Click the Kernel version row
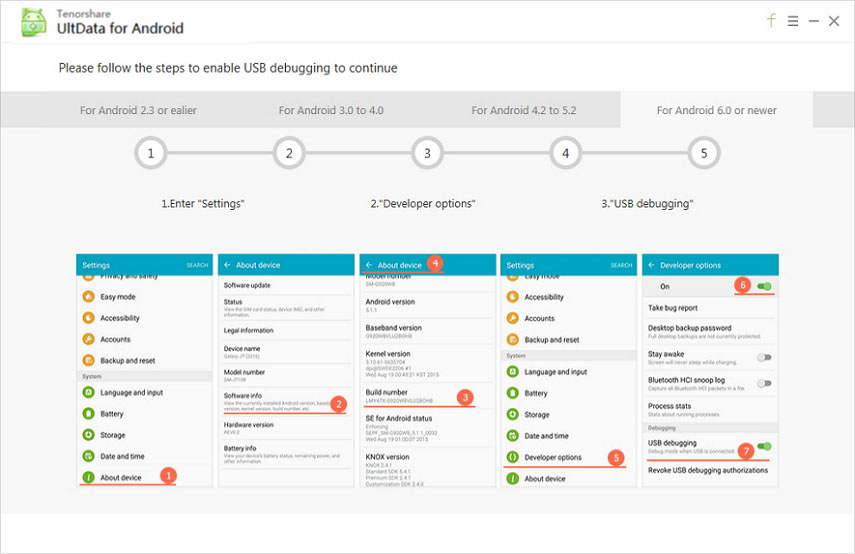Viewport: 855px width, 554px height. (428, 364)
